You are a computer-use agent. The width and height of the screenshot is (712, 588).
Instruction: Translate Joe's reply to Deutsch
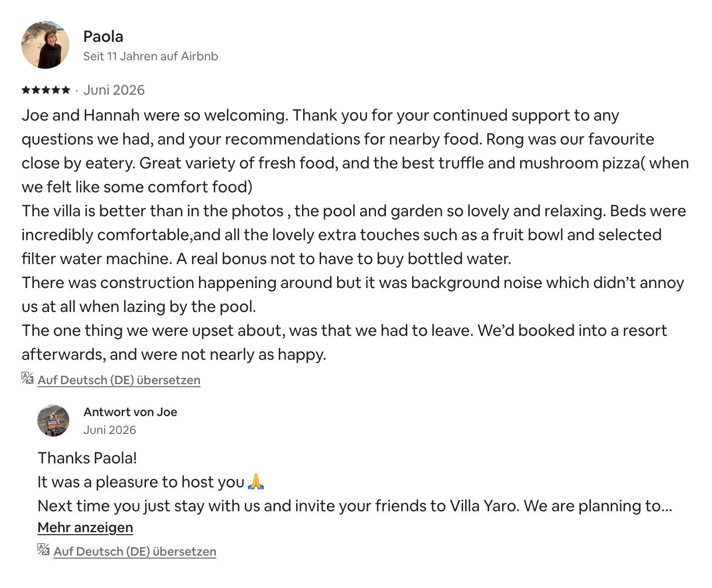pos(135,552)
